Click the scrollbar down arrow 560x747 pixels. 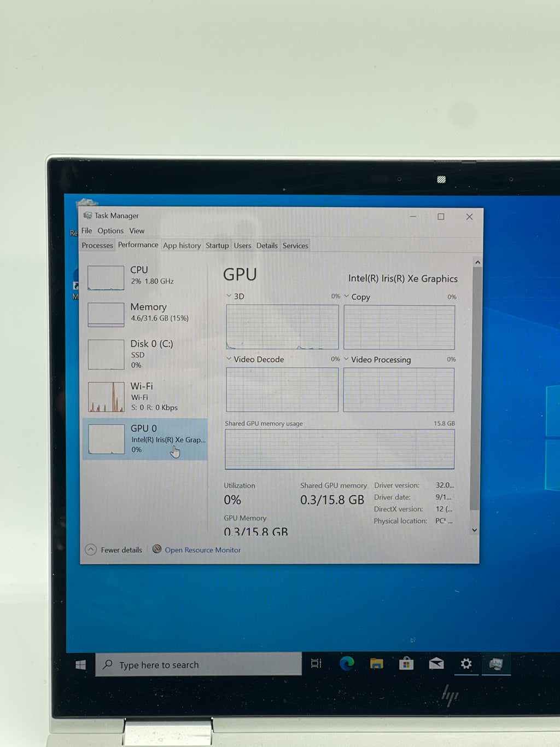pos(474,530)
